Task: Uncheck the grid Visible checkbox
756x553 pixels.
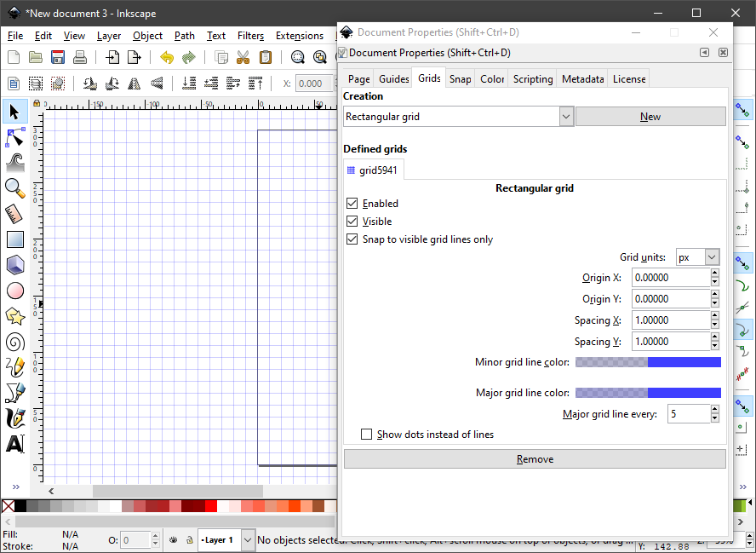Action: [x=352, y=222]
